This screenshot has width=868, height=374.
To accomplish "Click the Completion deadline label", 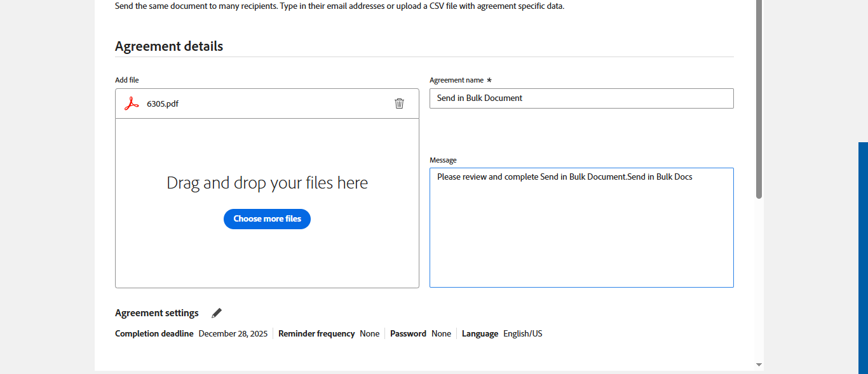I will tap(154, 333).
